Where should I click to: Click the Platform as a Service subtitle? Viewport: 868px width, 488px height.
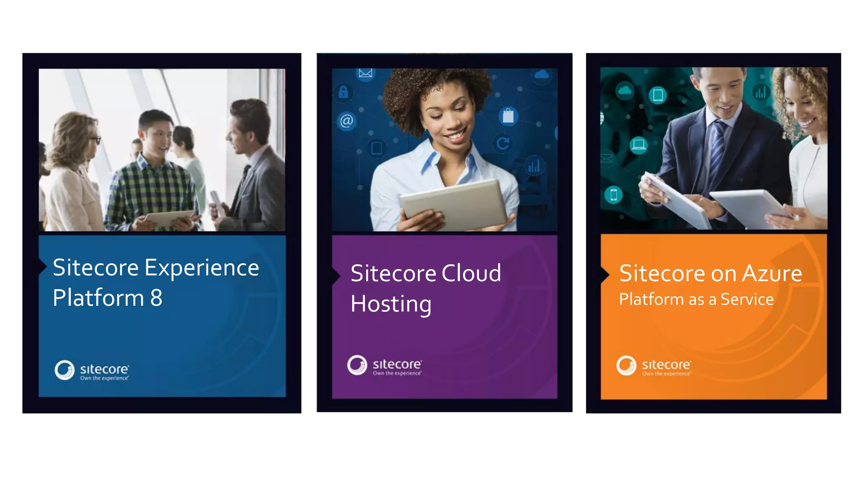(696, 299)
